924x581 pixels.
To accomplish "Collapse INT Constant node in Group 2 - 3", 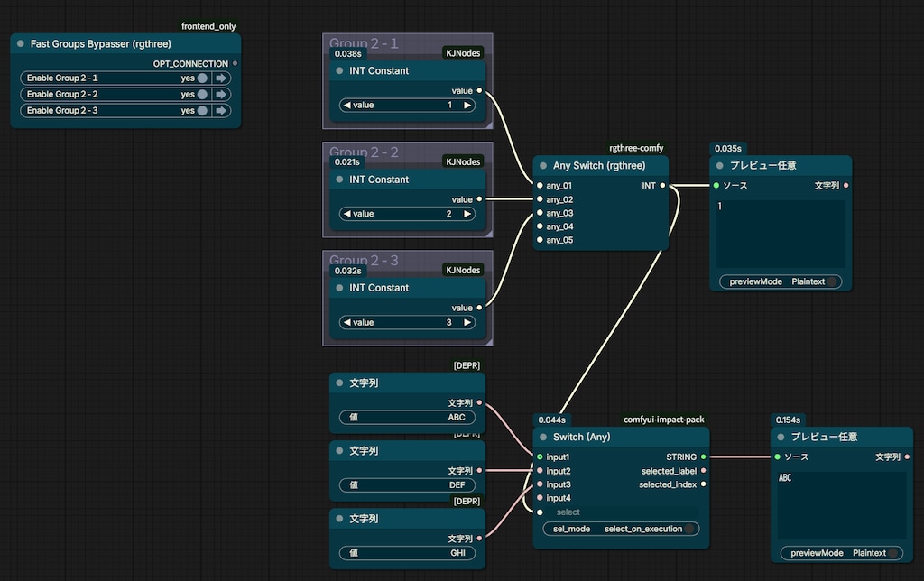I will coord(339,288).
